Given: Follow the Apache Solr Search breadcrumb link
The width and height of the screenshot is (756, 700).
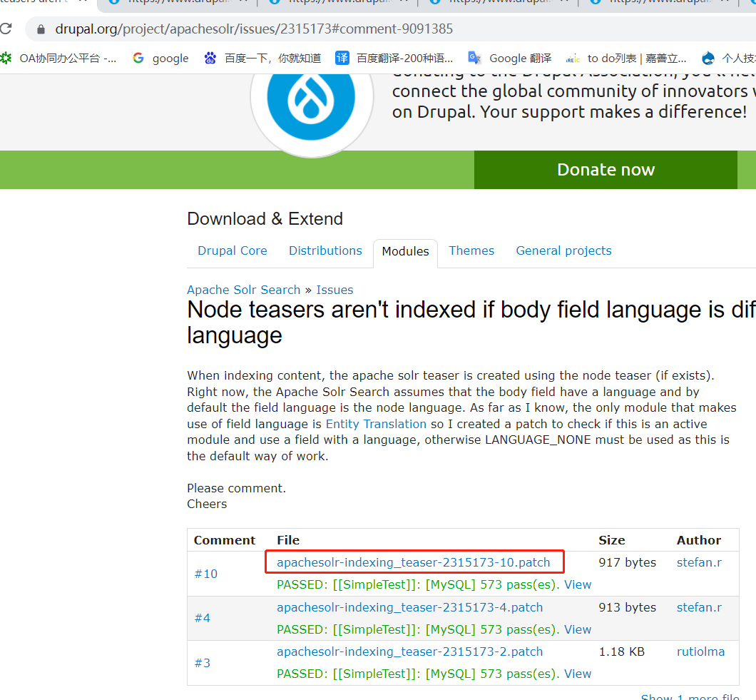Looking at the screenshot, I should (x=243, y=290).
